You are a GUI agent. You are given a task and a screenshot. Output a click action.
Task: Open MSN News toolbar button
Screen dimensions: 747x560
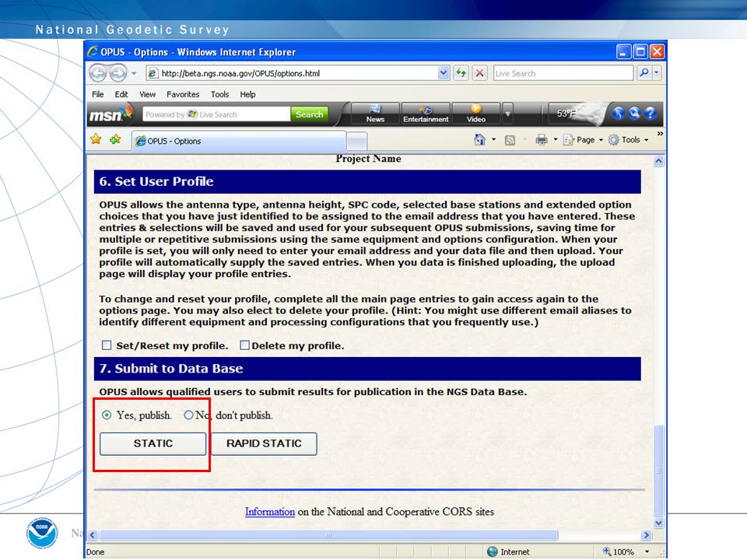pyautogui.click(x=375, y=114)
